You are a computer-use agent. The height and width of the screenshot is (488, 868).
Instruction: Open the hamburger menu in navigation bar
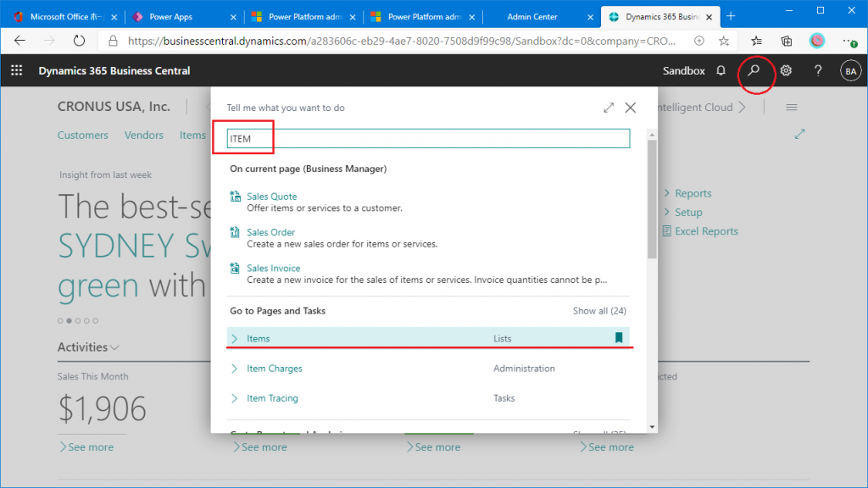click(x=792, y=108)
